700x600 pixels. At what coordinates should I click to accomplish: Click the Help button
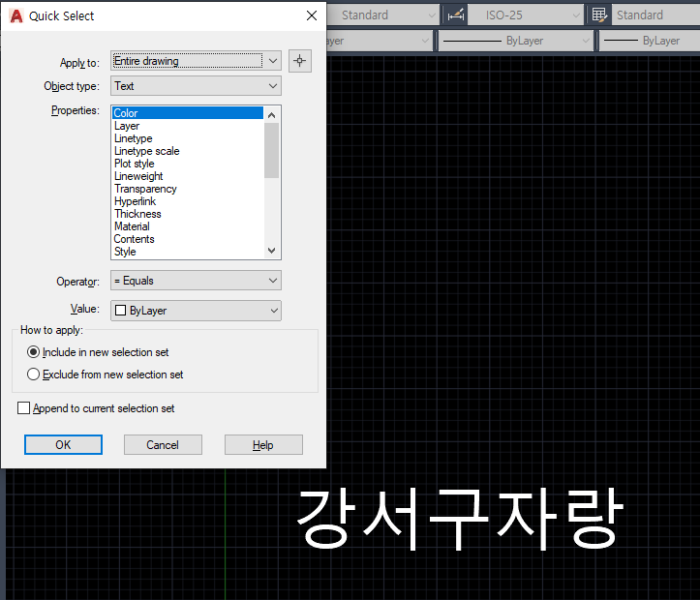pyautogui.click(x=263, y=445)
